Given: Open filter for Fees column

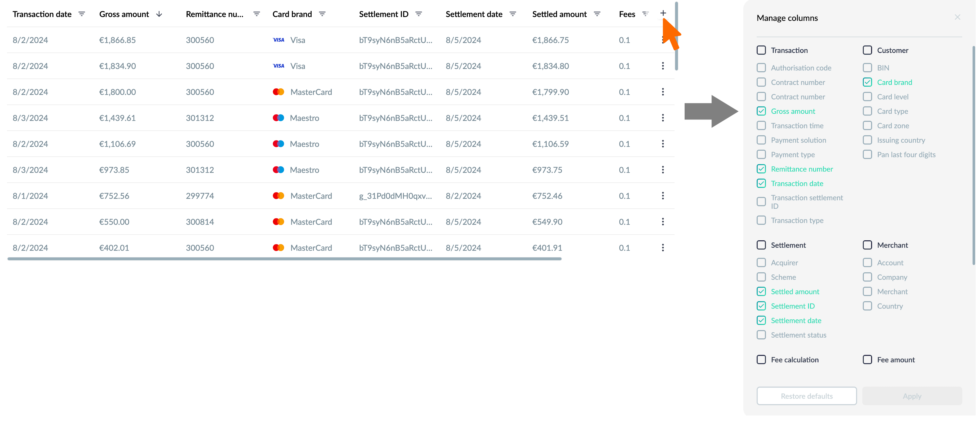Looking at the screenshot, I should pos(645,14).
